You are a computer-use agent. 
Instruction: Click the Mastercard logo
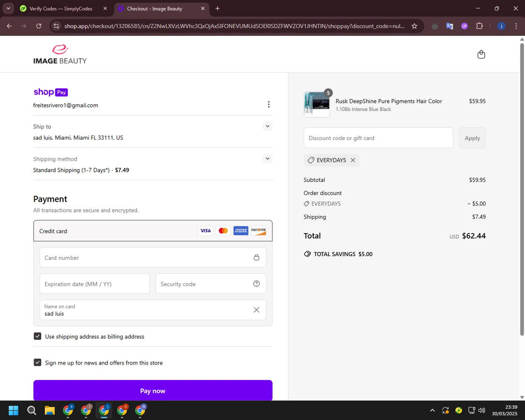pyautogui.click(x=223, y=231)
